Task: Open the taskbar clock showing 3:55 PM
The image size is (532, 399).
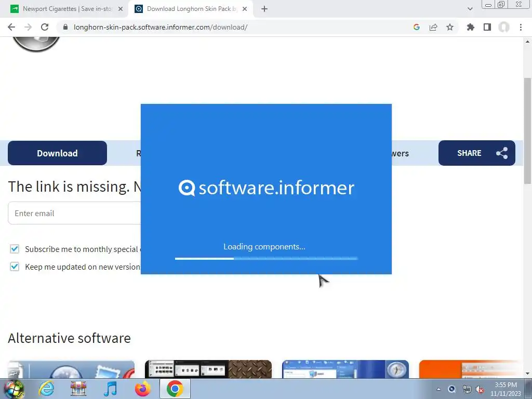Action: pos(506,389)
